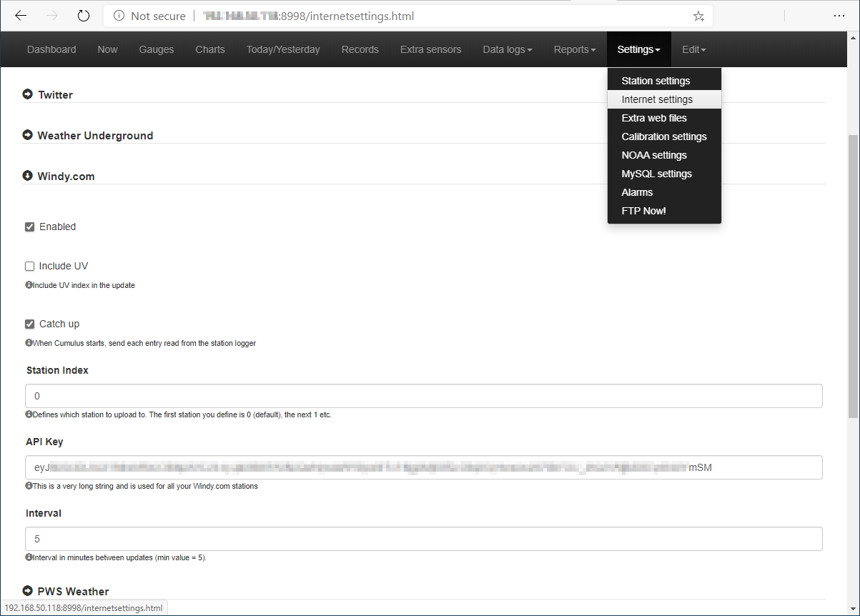Open the Data logs dropdown

pos(507,49)
